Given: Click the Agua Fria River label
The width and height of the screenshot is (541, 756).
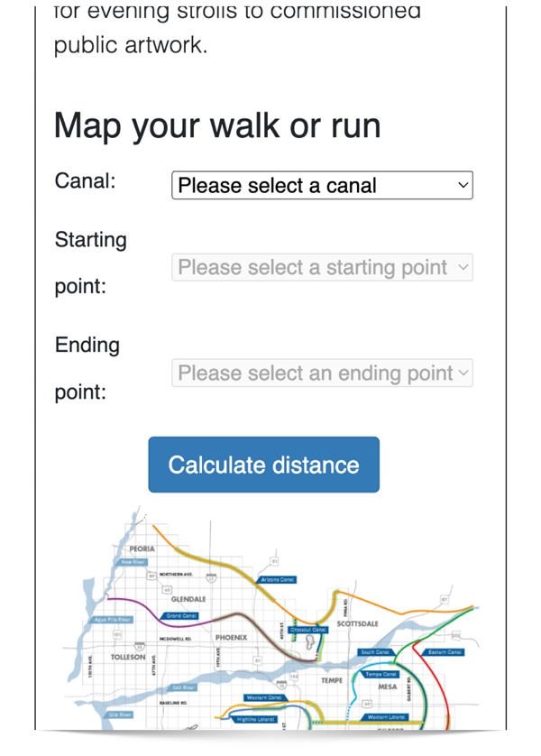Looking at the screenshot, I should tap(113, 620).
